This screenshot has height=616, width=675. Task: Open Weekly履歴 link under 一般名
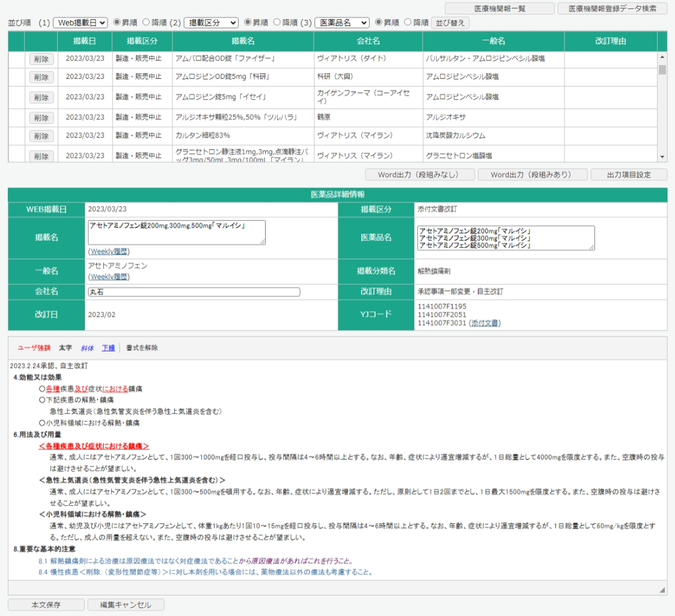(109, 277)
